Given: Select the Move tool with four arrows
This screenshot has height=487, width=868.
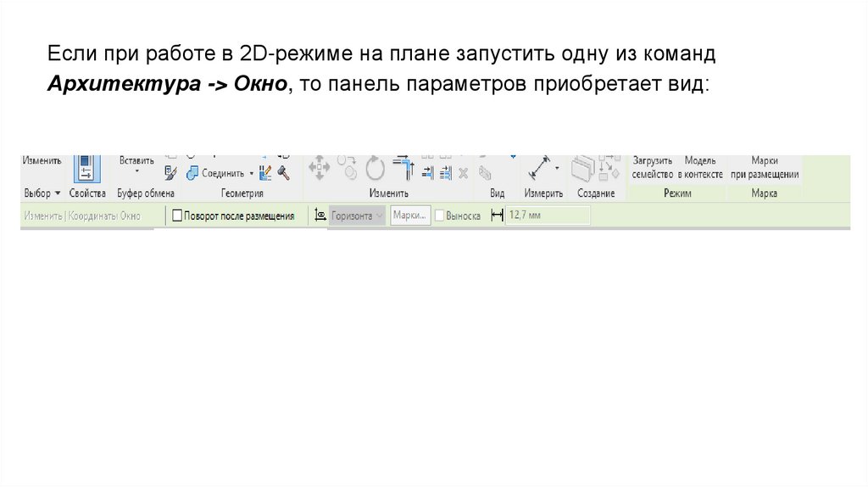Looking at the screenshot, I should (x=320, y=167).
